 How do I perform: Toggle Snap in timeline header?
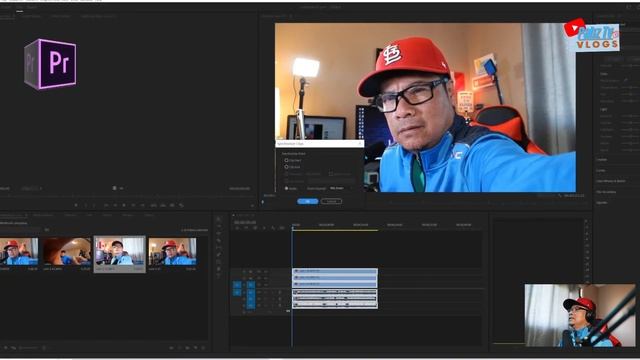click(x=246, y=228)
